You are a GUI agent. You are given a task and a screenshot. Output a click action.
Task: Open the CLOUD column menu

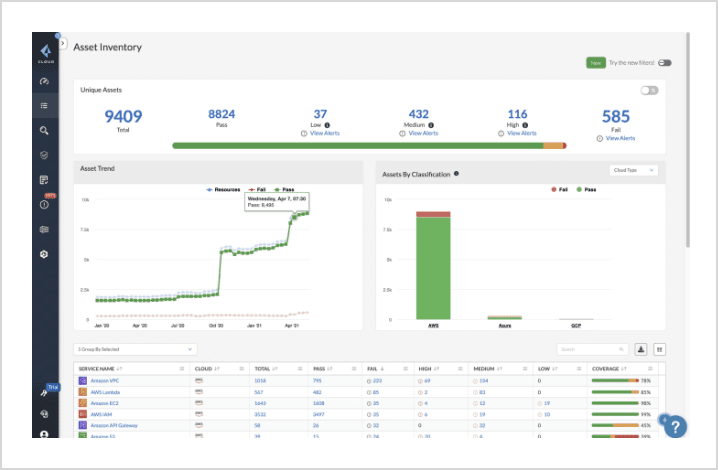(241, 369)
